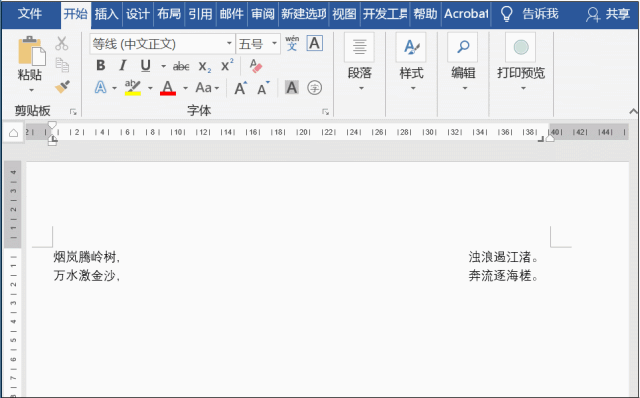Switch to the 插入 Insert tab

pos(107,14)
